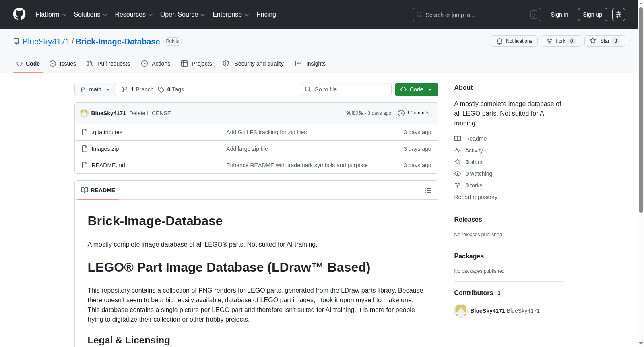Screen dimensions: 644x347
Task: Click the BlueSky4171 avatar in the commit row
Action: (x=84, y=113)
